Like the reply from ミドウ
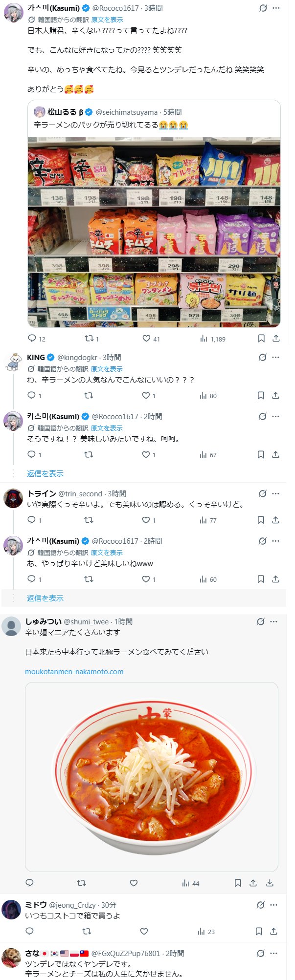 point(144,932)
